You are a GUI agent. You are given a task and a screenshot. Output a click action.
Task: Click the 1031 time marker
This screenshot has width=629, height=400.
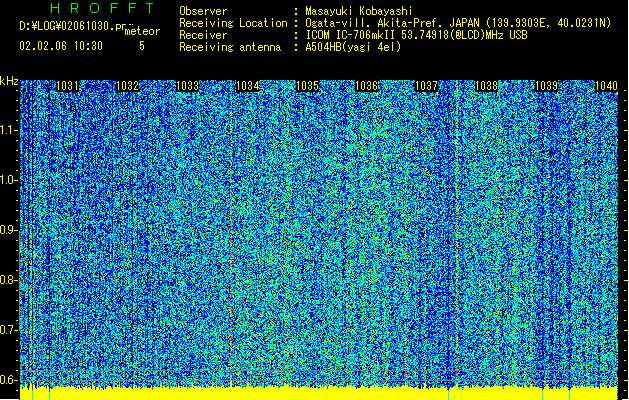click(x=67, y=85)
